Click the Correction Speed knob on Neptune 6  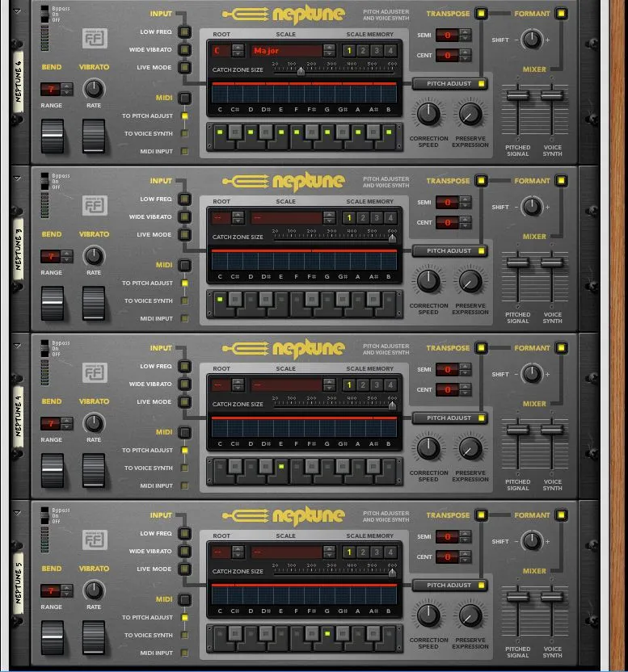tap(428, 114)
